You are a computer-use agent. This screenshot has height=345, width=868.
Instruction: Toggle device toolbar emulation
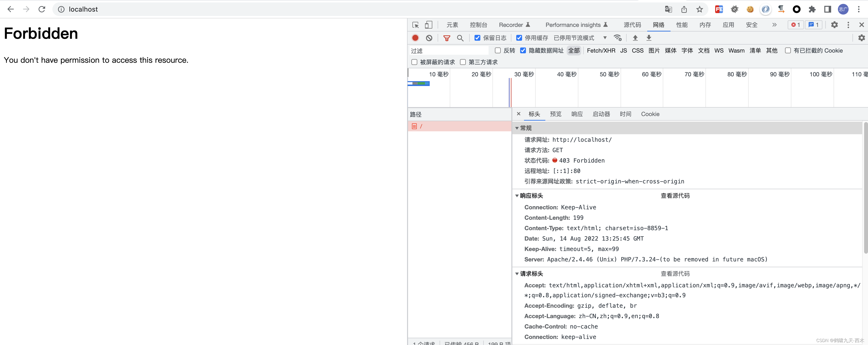tap(428, 25)
